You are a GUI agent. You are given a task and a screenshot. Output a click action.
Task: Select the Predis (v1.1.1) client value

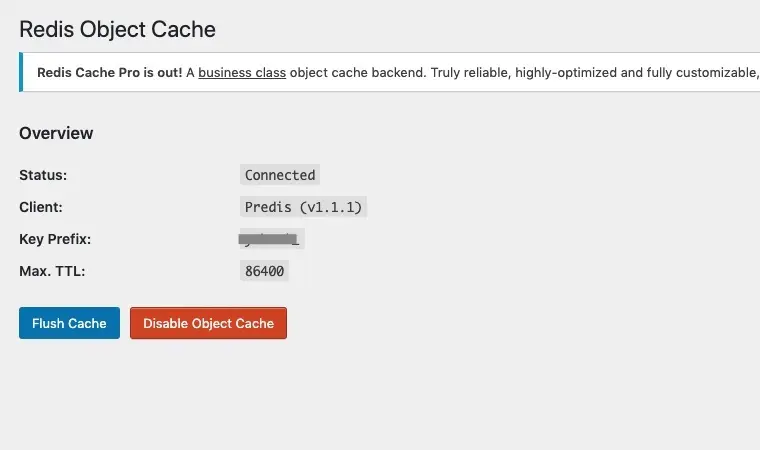pos(304,207)
